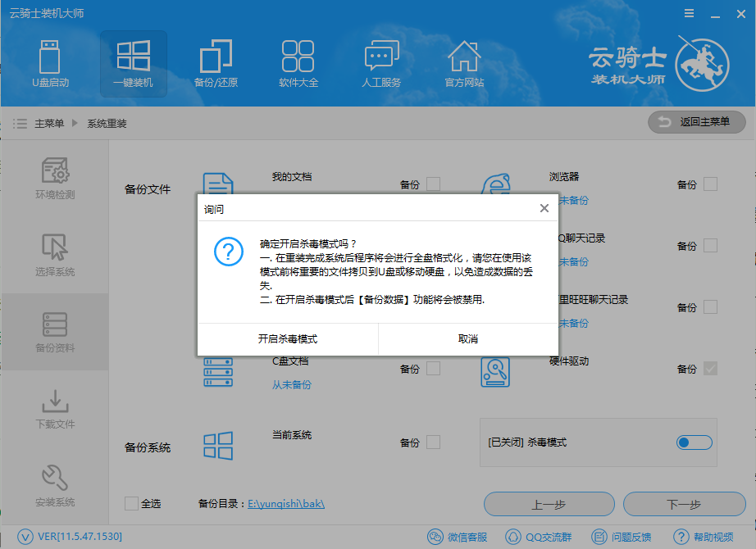
Task: Click the 未备份 status under QQ聊天记录
Action: click(574, 261)
